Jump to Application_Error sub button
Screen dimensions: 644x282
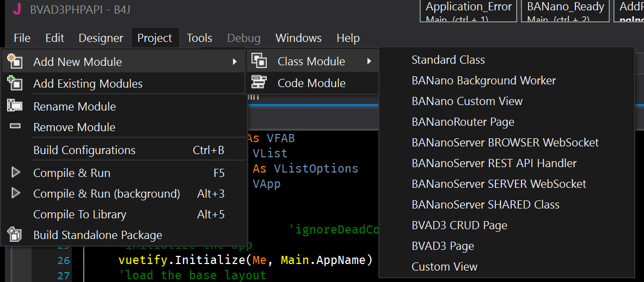pyautogui.click(x=468, y=11)
